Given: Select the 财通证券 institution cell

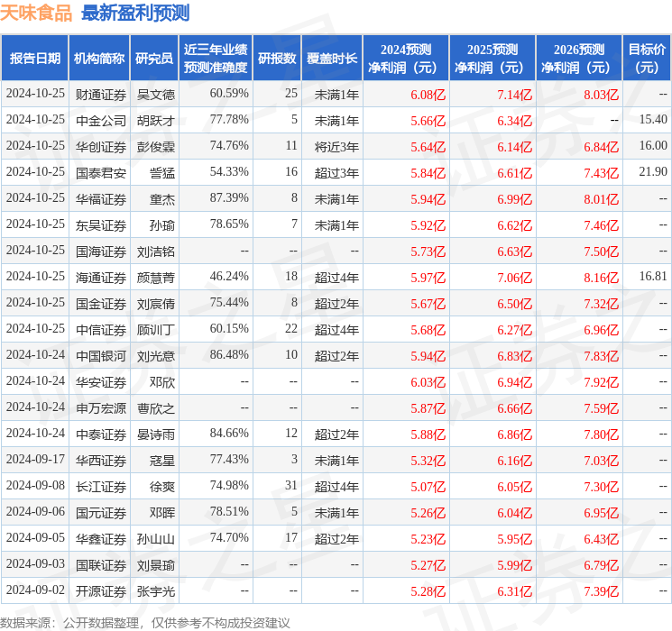Looking at the screenshot, I should (x=101, y=95).
